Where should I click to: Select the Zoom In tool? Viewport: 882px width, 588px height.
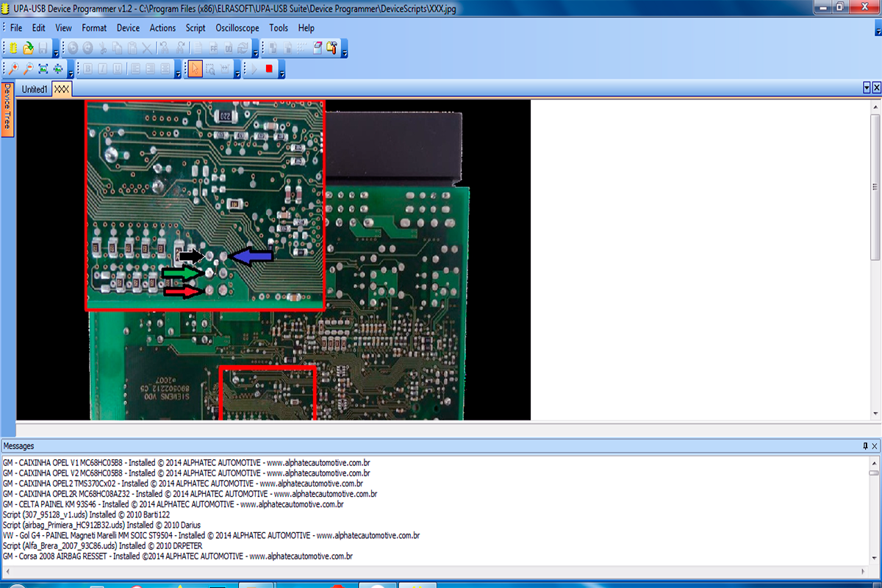pyautogui.click(x=13, y=68)
